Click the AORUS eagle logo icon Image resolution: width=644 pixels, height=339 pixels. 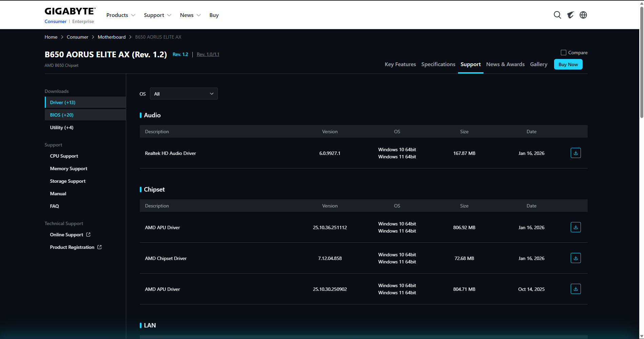570,15
